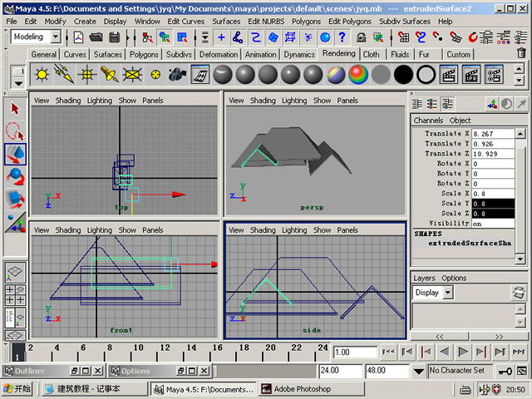The height and width of the screenshot is (399, 532).
Task: Open the Display dropdown in Layers panel
Action: (448, 293)
